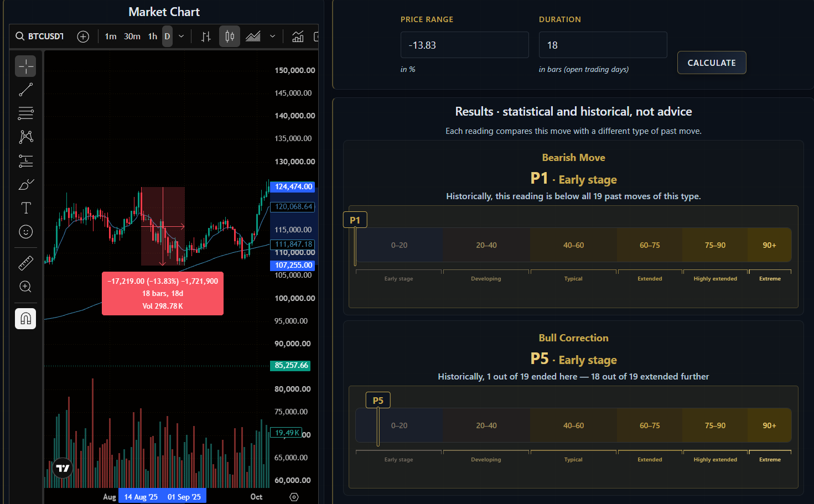Select the chart patterns tool
Screen dimensions: 814x504
(x=25, y=137)
